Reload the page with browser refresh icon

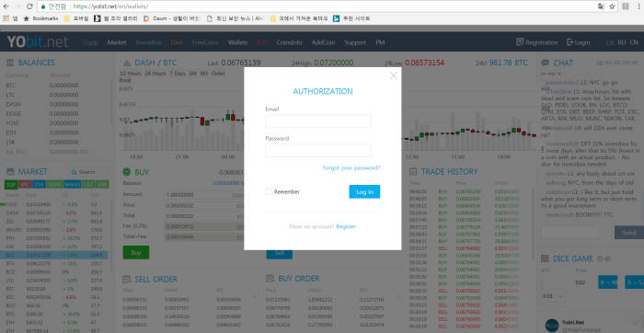coord(29,6)
